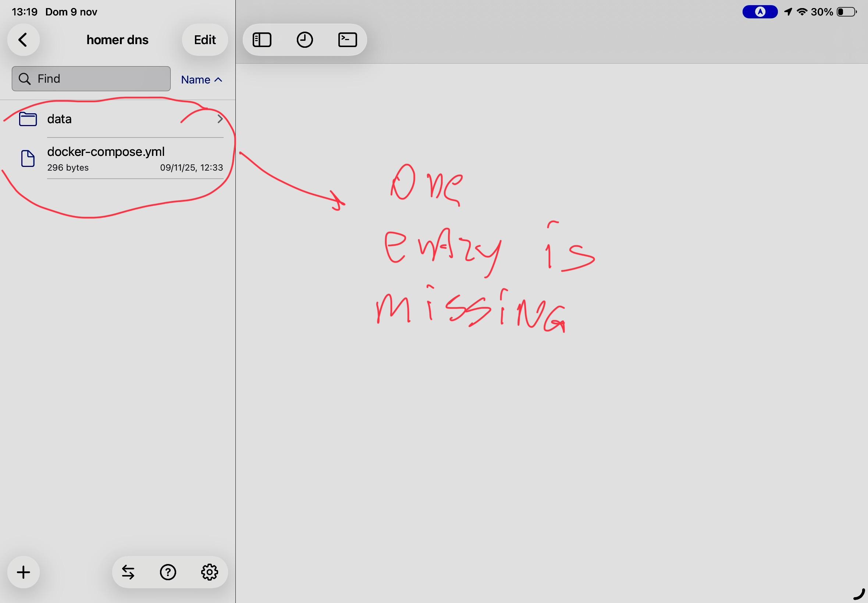Tap the battery indicator in status bar

[846, 12]
